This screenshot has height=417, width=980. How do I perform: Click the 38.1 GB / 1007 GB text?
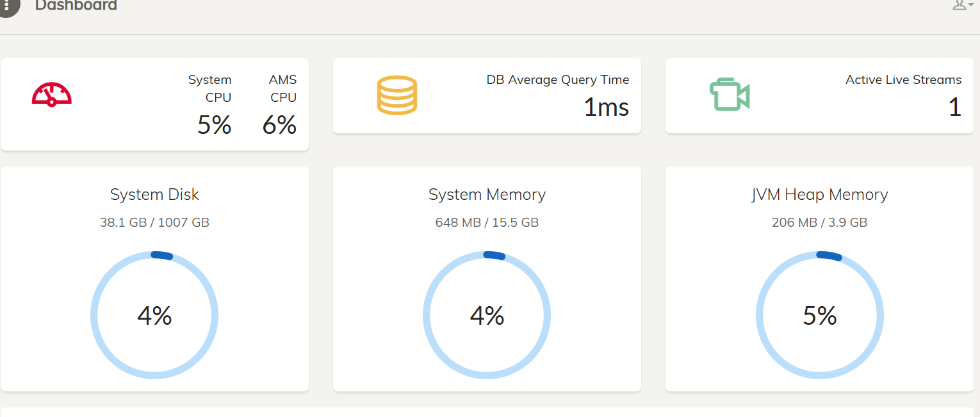point(154,222)
